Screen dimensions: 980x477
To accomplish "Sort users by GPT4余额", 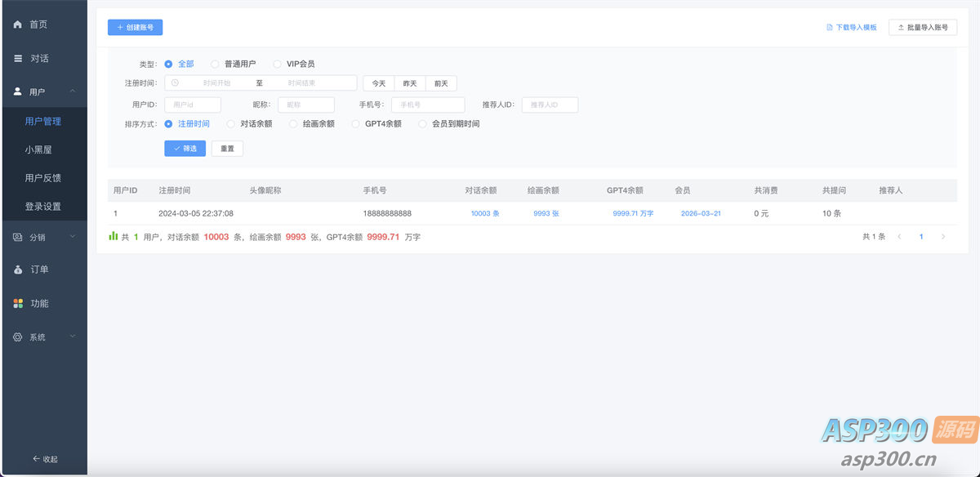I will (x=357, y=124).
